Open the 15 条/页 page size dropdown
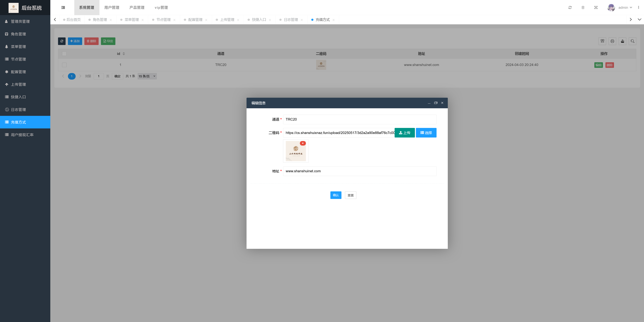This screenshot has height=322, width=644. click(x=147, y=76)
